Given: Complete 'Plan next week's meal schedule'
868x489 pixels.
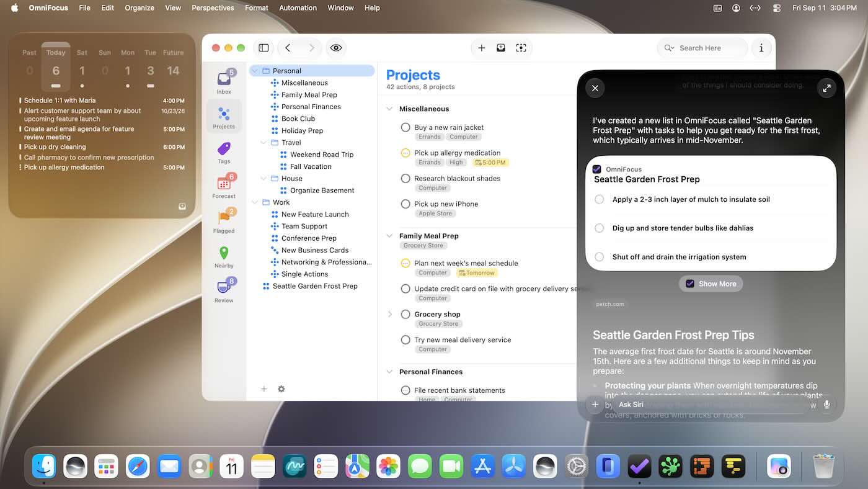Looking at the screenshot, I should point(405,263).
